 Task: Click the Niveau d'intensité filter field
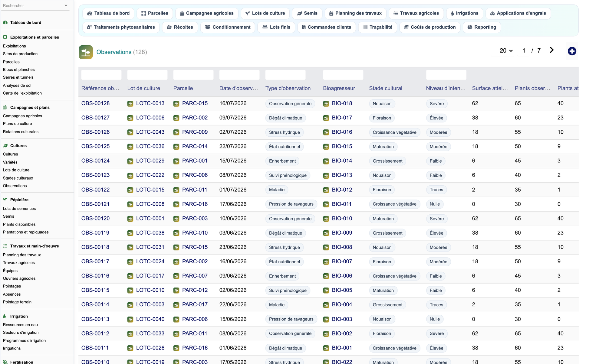pos(446,75)
